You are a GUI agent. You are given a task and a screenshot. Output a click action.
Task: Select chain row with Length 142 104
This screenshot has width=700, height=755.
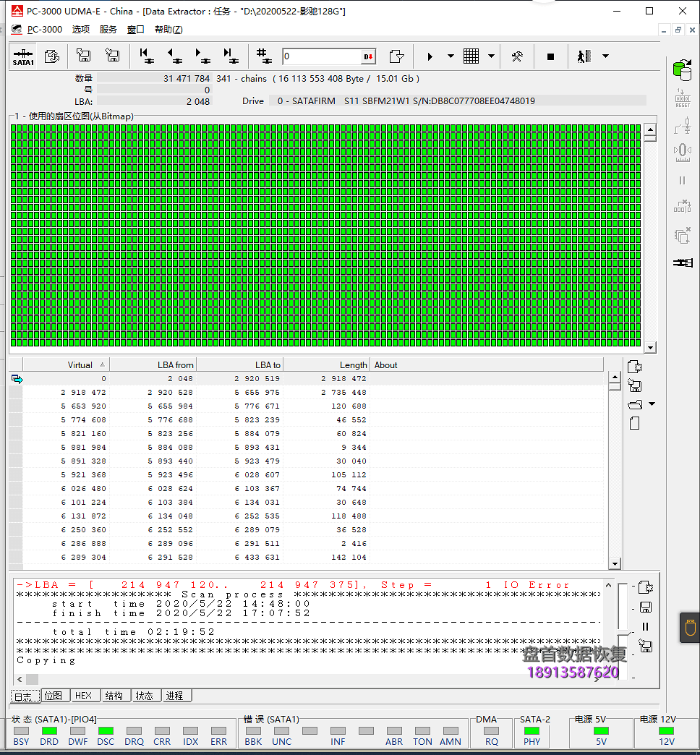[306, 557]
